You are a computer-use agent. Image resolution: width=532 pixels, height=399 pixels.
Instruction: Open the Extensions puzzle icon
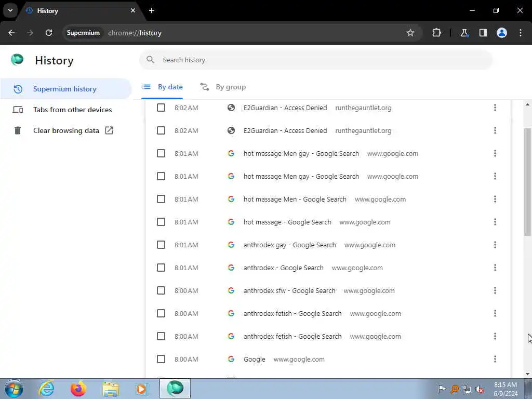436,33
